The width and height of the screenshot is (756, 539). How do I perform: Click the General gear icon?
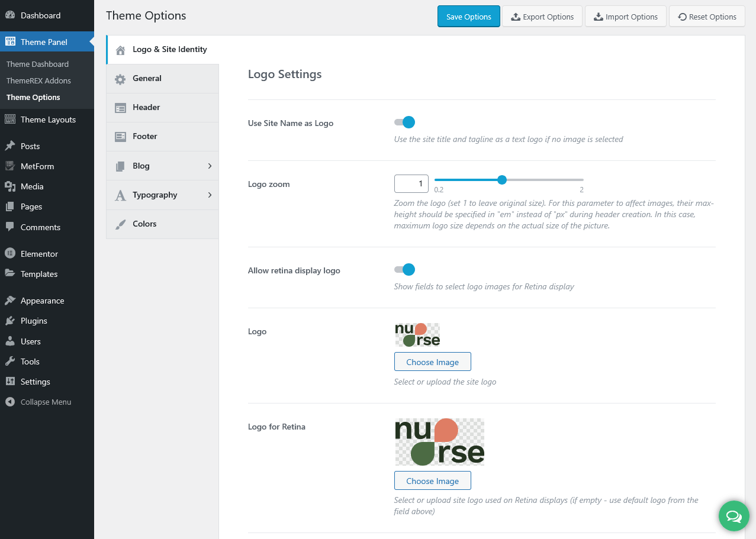click(x=120, y=79)
